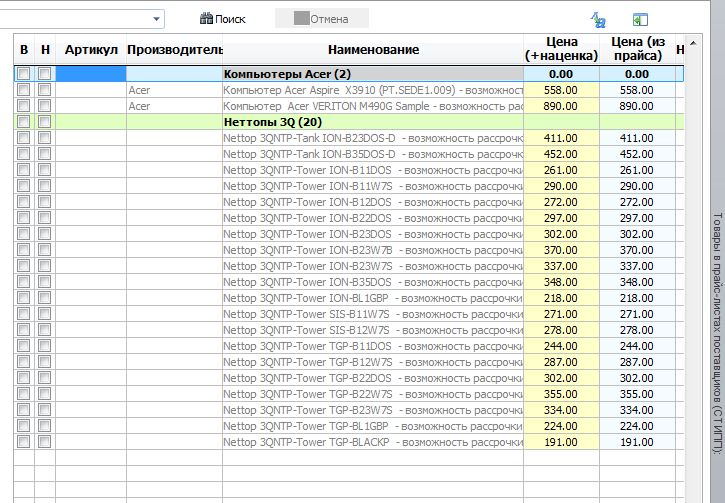725x503 pixels.
Task: Click the 191.00 markup price cell
Action: [x=561, y=442]
